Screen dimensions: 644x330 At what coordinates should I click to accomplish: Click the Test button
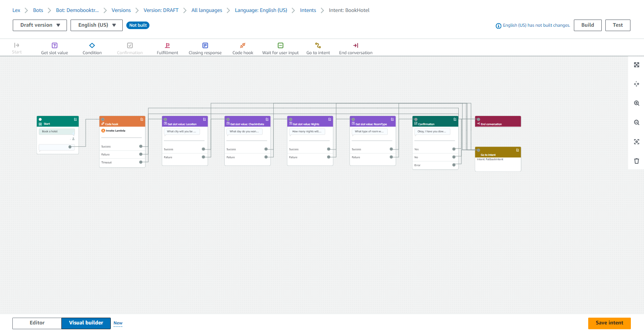[618, 25]
